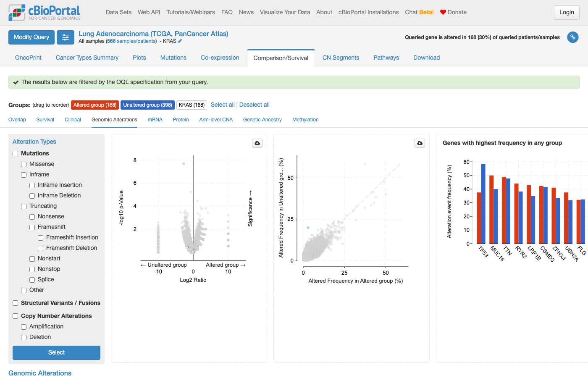
Task: Open the mRNA comparison sub-tab
Action: coord(155,120)
